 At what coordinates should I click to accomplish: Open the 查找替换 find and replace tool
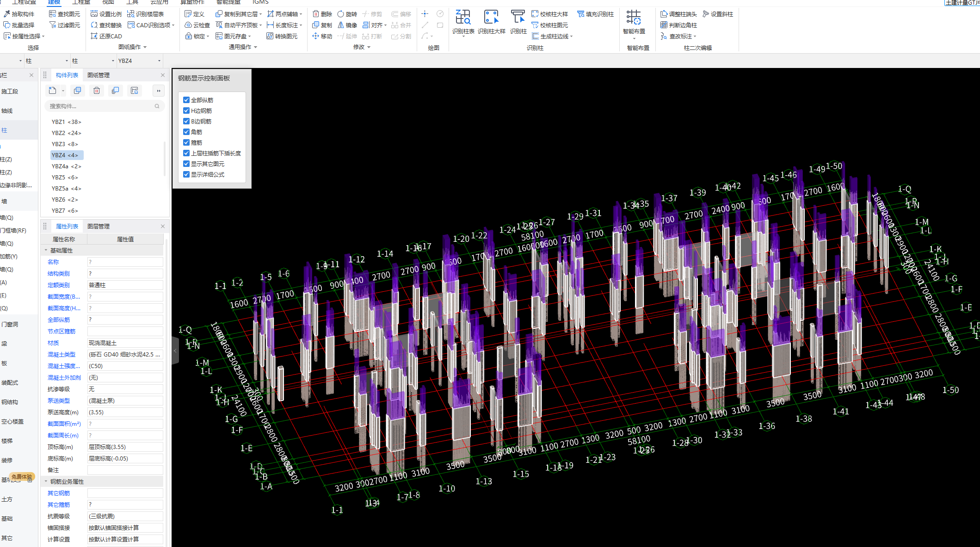[106, 25]
